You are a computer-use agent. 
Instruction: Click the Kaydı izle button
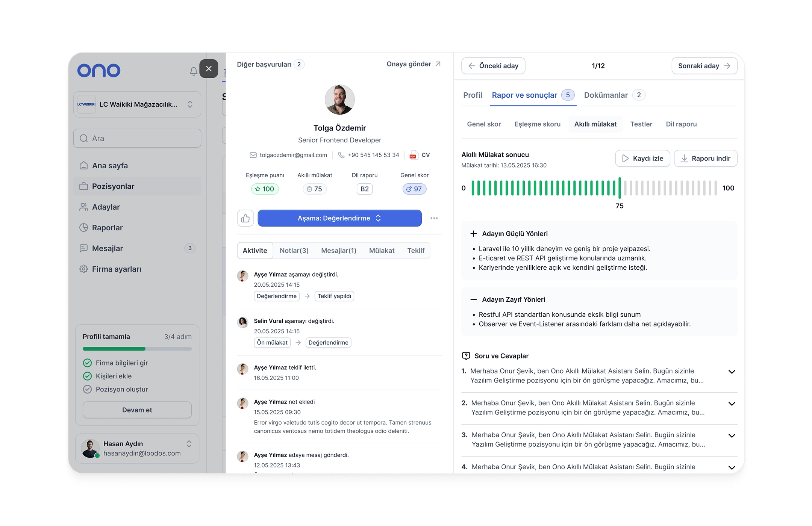coord(642,159)
